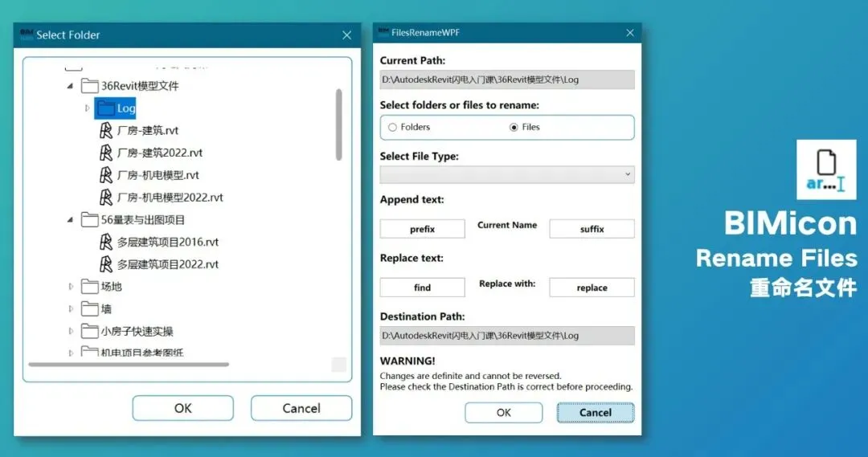This screenshot has width=868, height=457.
Task: Click the prefix text field
Action: [423, 229]
